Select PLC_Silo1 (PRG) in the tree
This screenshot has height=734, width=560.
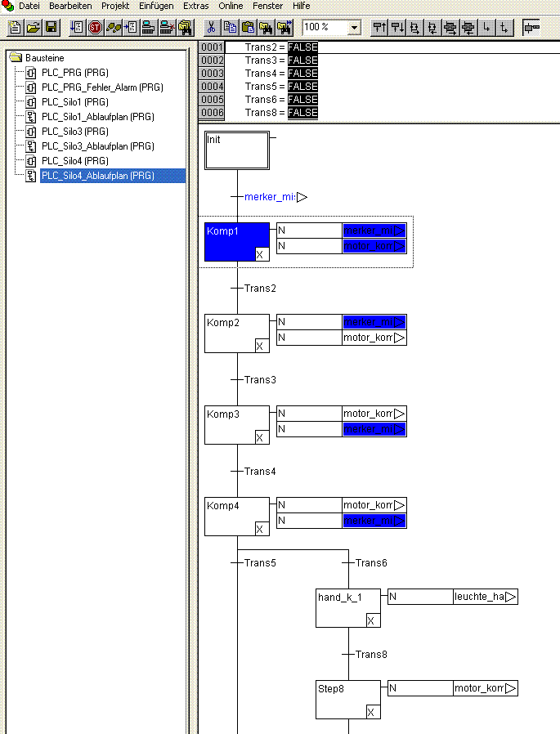75,102
